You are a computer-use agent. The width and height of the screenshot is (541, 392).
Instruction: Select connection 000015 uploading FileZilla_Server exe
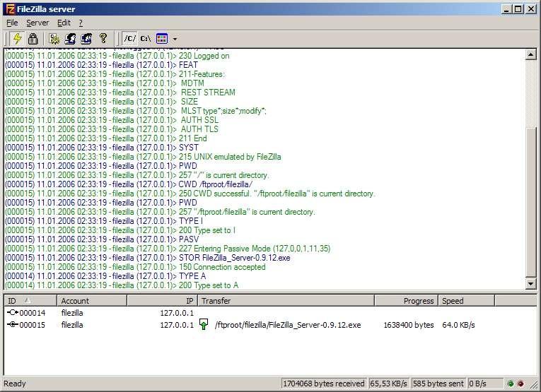(x=240, y=325)
